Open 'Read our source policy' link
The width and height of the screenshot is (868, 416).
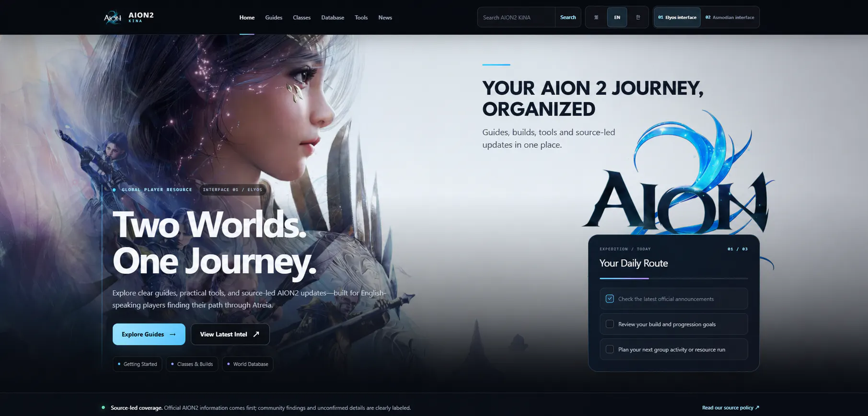(x=730, y=407)
